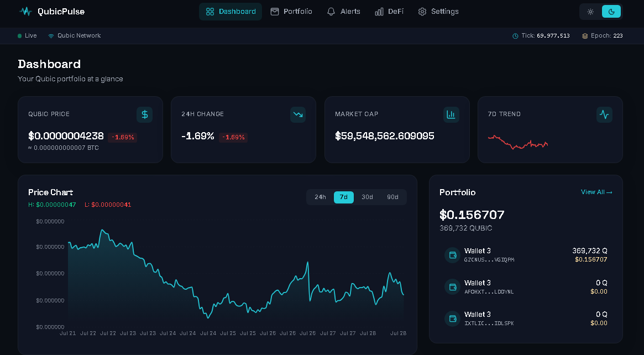Open View All portfolio link
Screen dimensions: 644x355
(x=596, y=192)
